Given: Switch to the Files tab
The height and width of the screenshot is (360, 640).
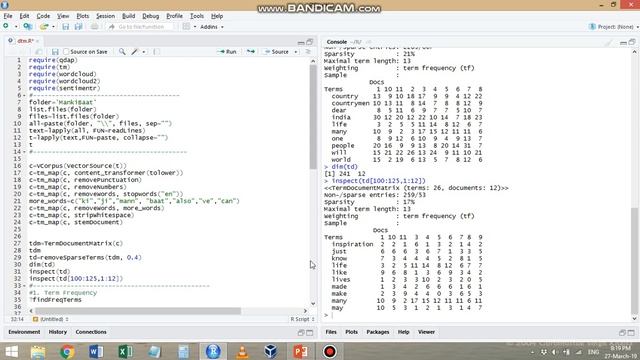Looking at the screenshot, I should (331, 332).
